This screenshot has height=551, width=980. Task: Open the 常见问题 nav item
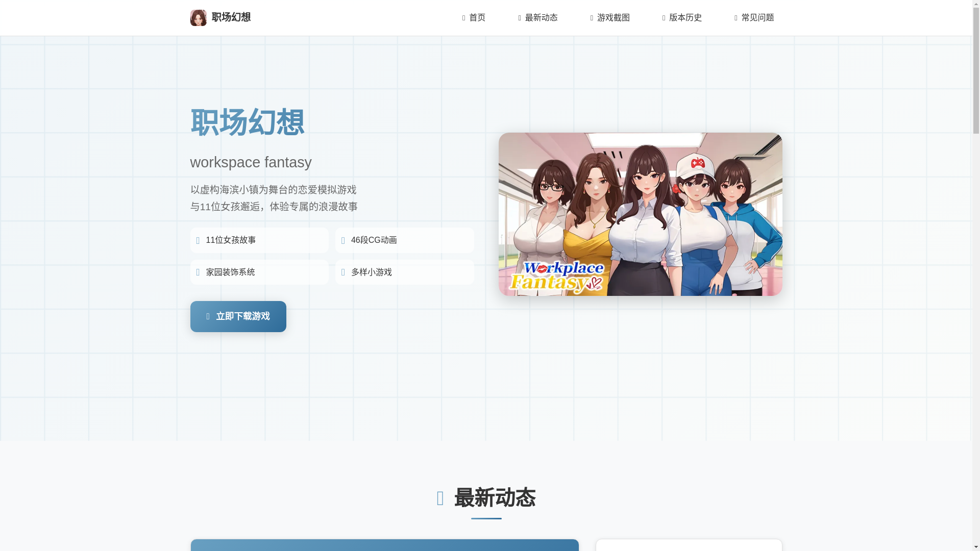754,18
